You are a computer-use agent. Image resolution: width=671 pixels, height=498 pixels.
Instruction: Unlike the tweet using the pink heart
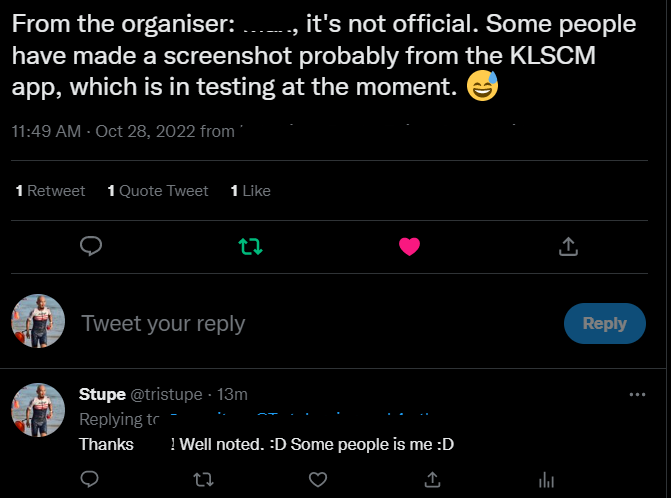click(409, 246)
